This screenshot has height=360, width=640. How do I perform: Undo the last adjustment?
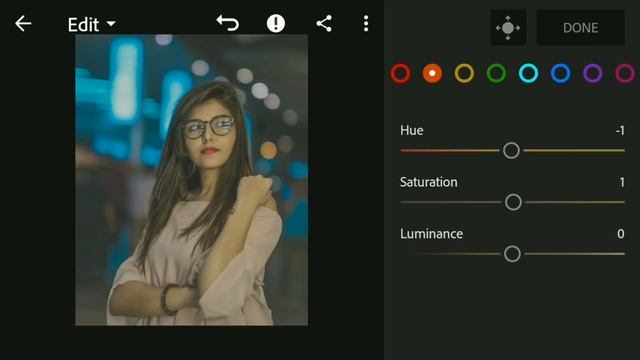pos(228,23)
